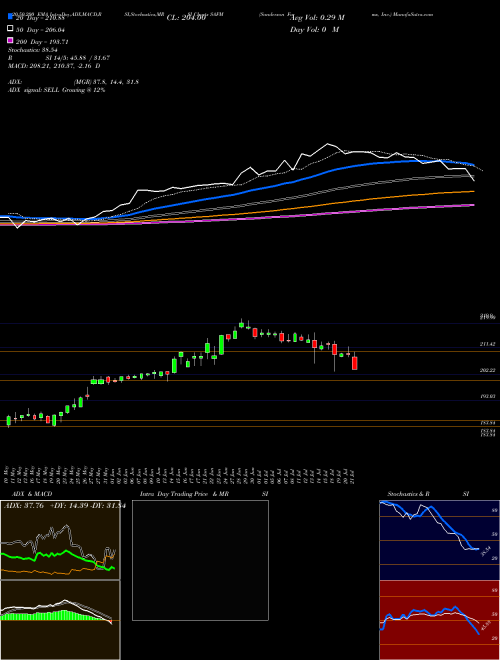Screen dimensions: 500x660
Task: Click the MACD 208.21, 210.37, -2.16 readout
Action: click(54, 66)
